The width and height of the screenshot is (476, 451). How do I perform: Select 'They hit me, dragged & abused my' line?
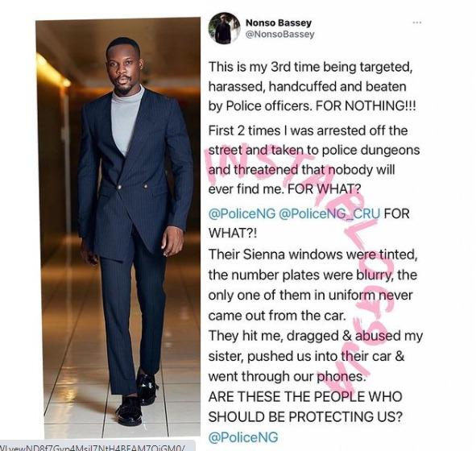[x=316, y=336]
